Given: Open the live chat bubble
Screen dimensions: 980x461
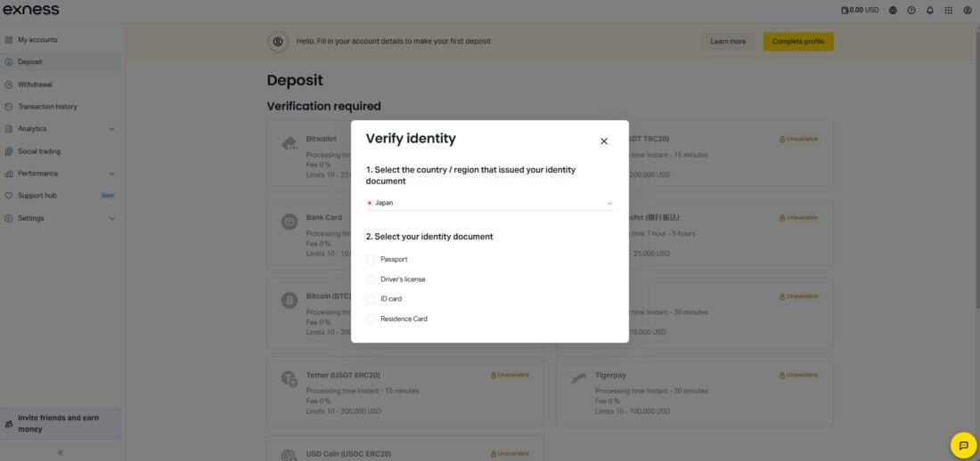Looking at the screenshot, I should pyautogui.click(x=963, y=445).
